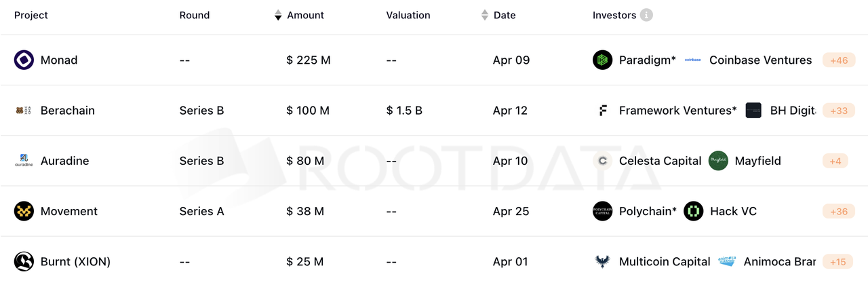Click the Monad project logo icon

click(x=24, y=60)
